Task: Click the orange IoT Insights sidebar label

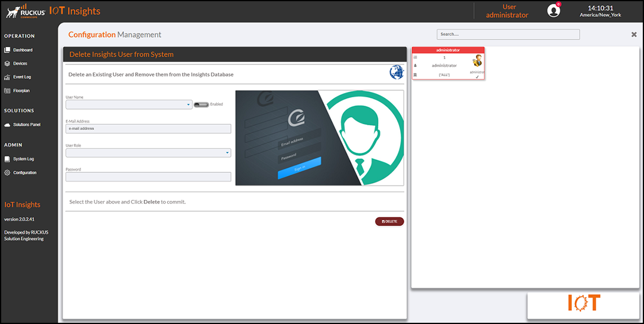Action: (22, 205)
